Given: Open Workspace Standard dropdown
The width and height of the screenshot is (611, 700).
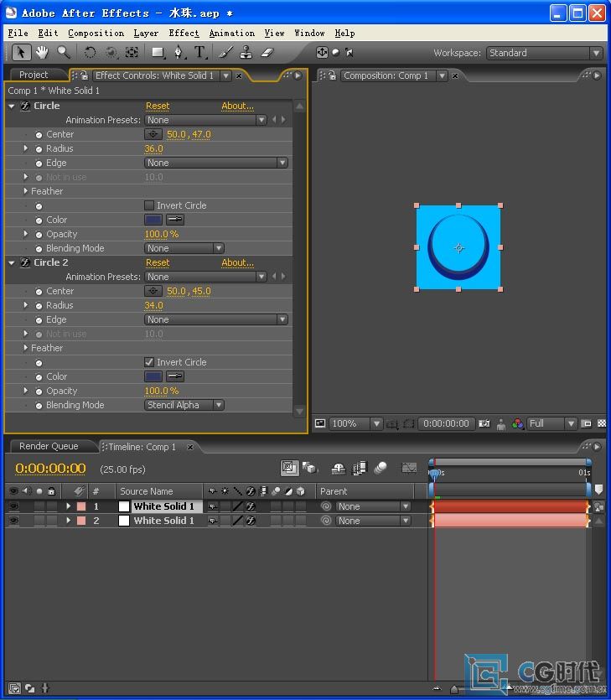Looking at the screenshot, I should tap(544, 53).
